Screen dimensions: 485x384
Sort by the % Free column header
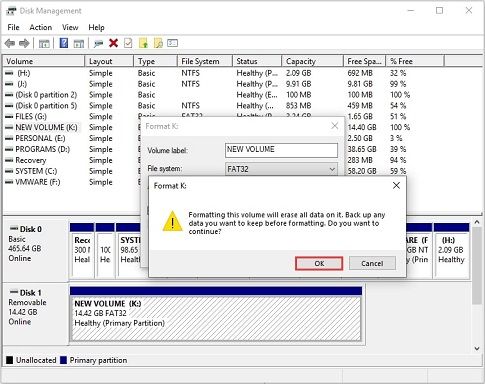tap(415, 61)
